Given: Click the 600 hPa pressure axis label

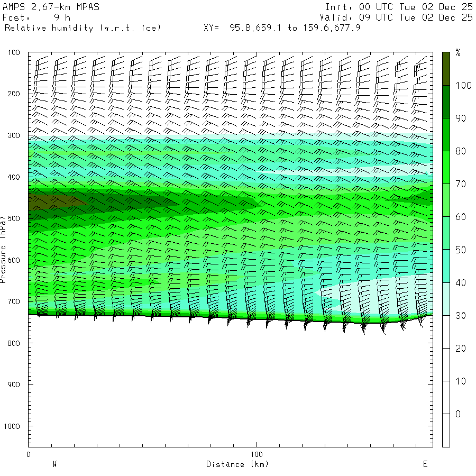Looking at the screenshot, I should (14, 260).
